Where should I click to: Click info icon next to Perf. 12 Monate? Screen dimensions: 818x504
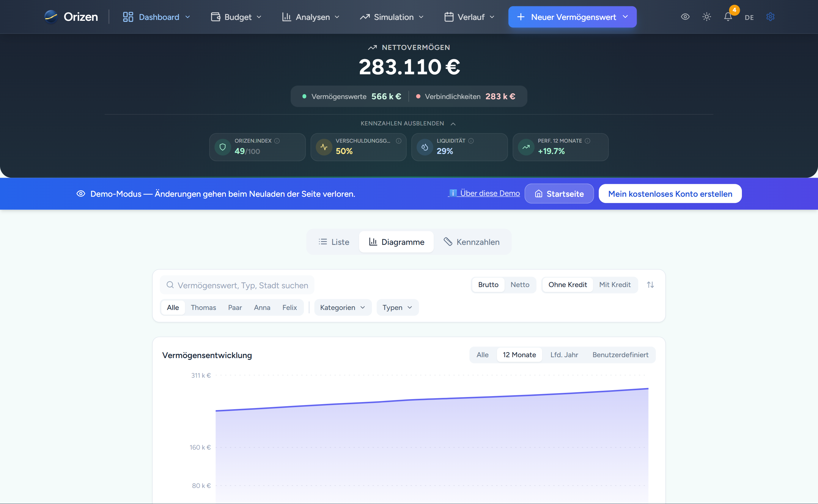pos(588,141)
